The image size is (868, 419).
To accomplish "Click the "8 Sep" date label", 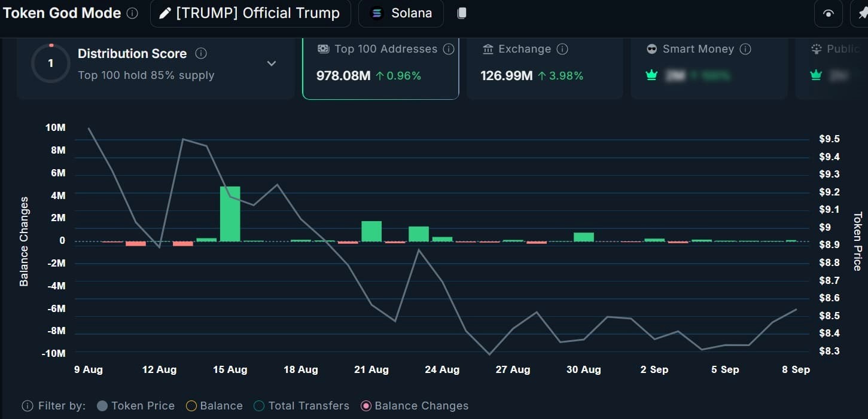I will (x=796, y=369).
